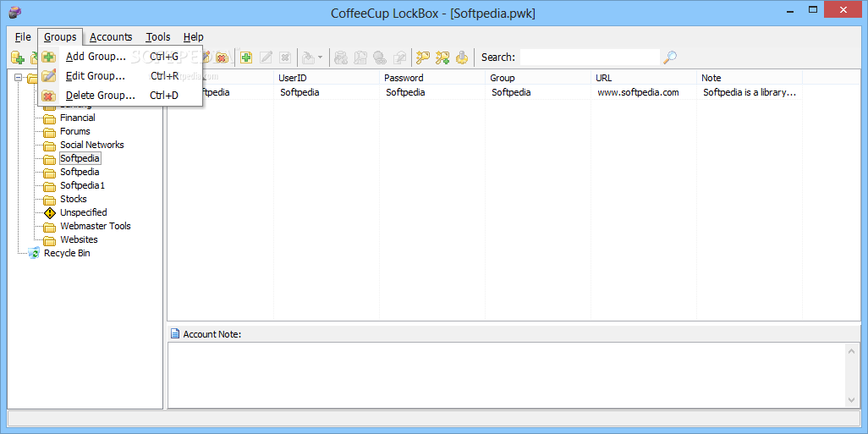The image size is (868, 434).
Task: Click the Account Note document icon
Action: pyautogui.click(x=175, y=334)
